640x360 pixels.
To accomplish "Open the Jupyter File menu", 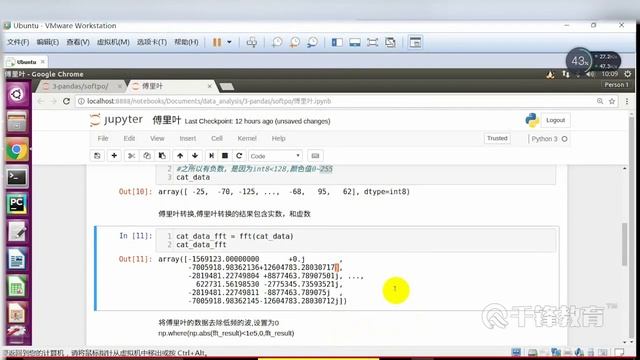I will 103,138.
